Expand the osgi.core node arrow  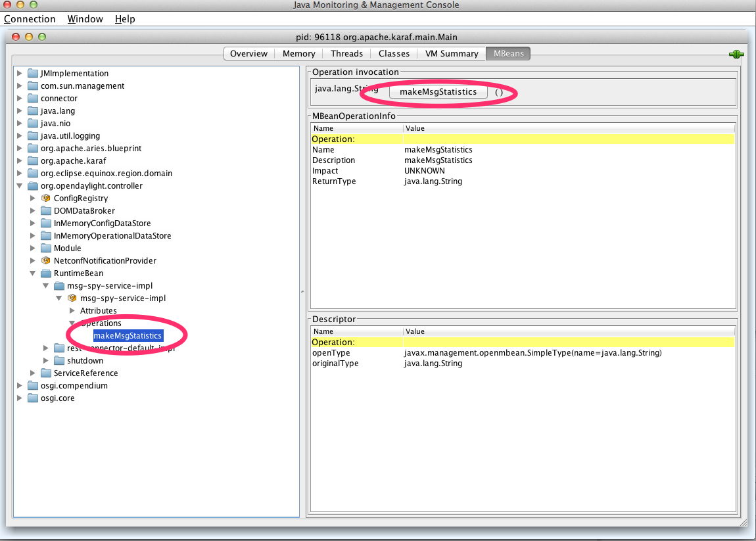coord(19,398)
